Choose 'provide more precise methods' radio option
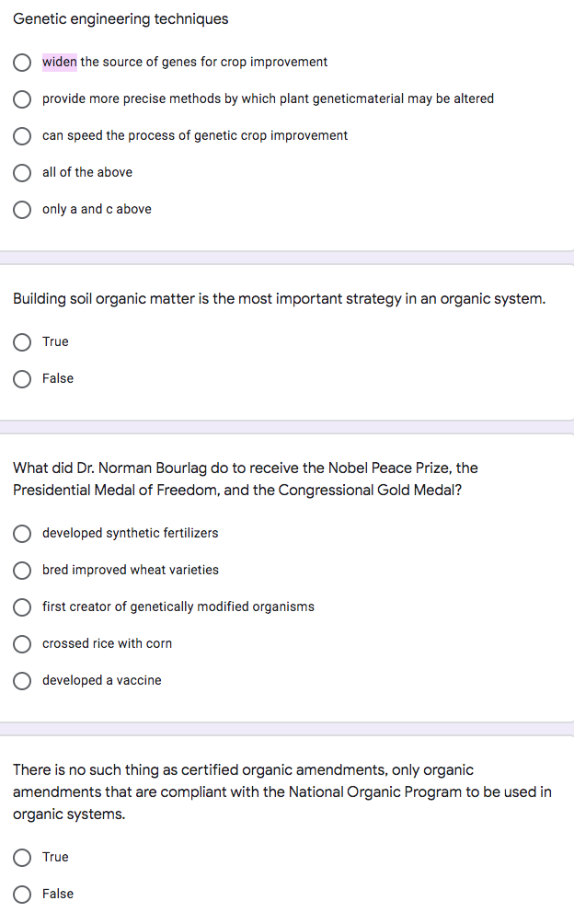The image size is (574, 924). (21, 99)
